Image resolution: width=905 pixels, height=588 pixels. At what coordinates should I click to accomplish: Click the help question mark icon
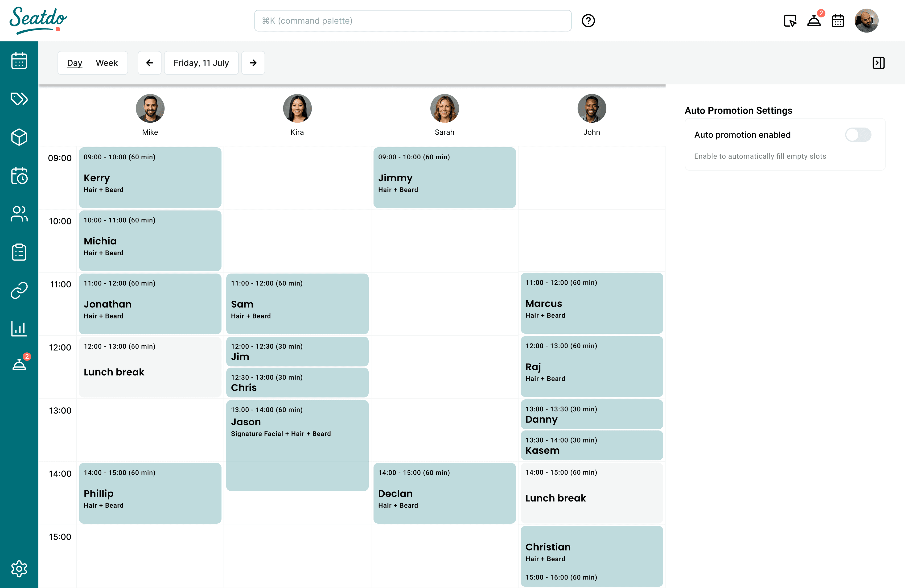588,21
